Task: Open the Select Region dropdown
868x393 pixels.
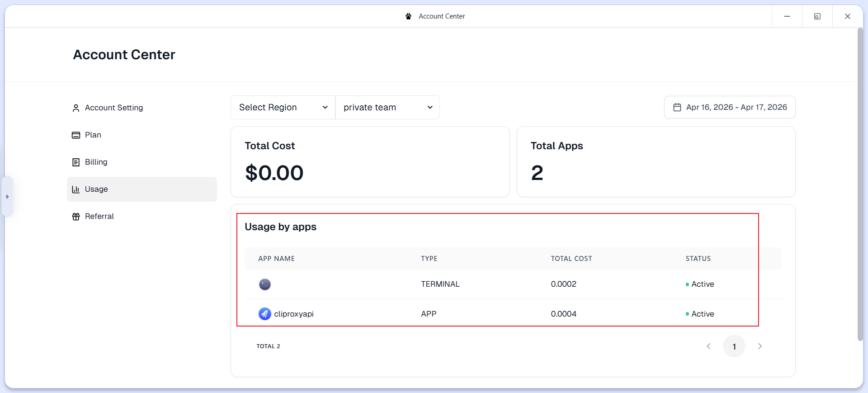Action: pyautogui.click(x=283, y=108)
